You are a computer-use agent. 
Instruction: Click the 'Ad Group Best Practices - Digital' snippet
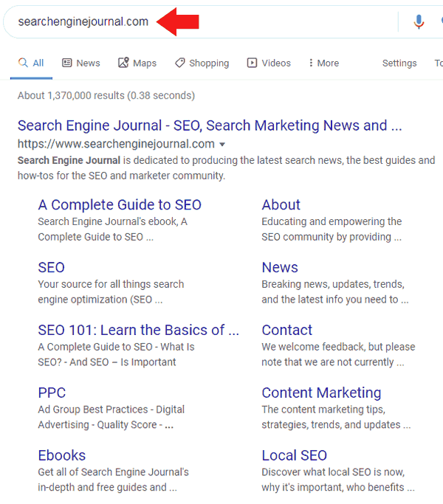[x=111, y=417]
